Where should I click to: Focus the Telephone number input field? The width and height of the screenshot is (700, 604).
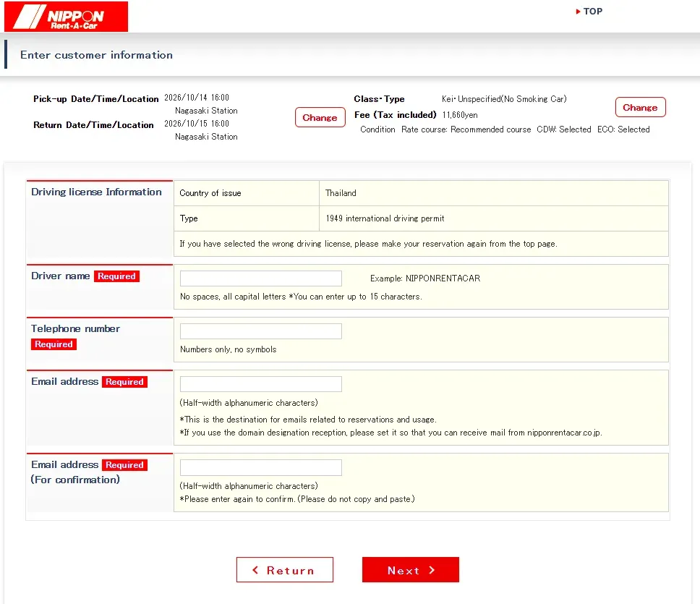[x=261, y=331]
